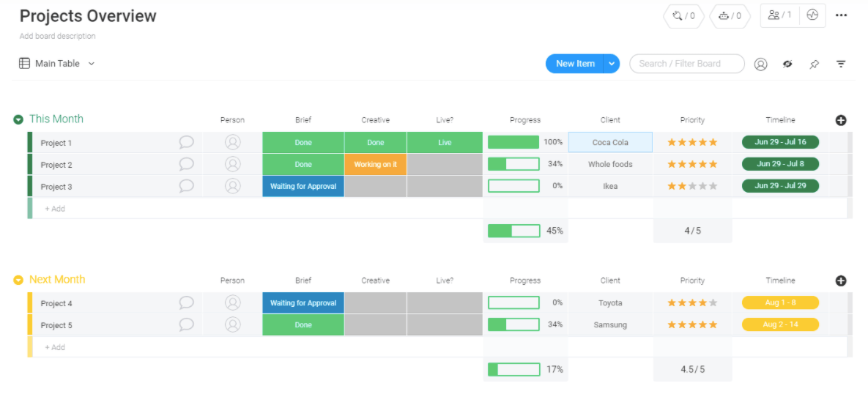Add an item under Next Month

56,347
